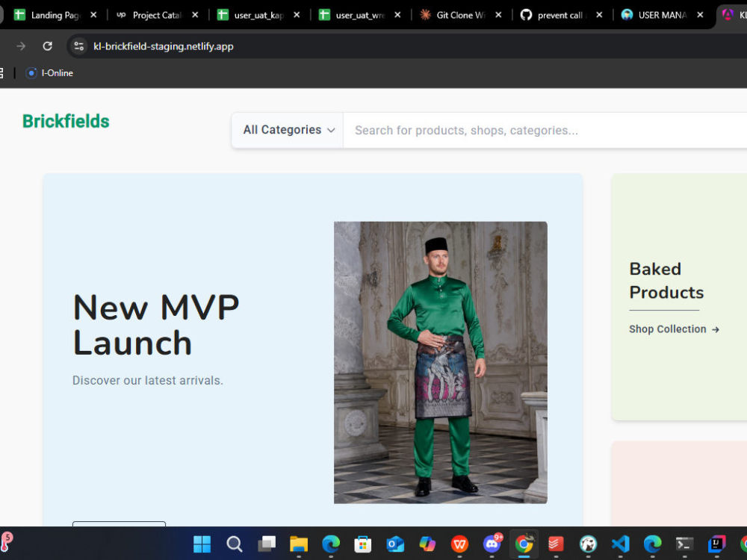Click the Discover our latest arrivals text
Image resolution: width=747 pixels, height=560 pixels.
pos(148,381)
